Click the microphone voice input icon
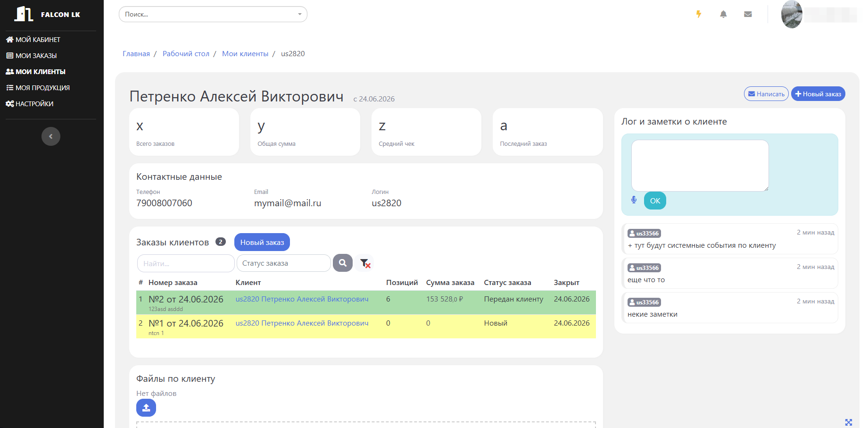 [x=634, y=200]
